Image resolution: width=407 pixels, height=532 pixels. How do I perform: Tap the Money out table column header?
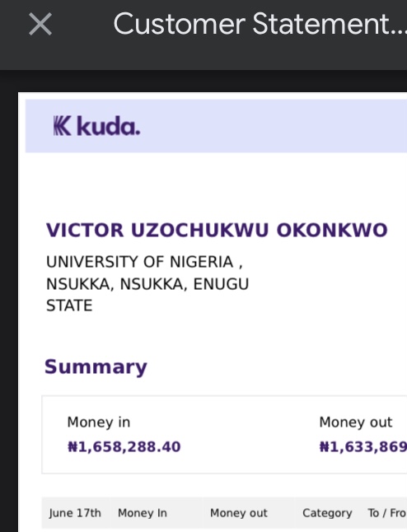coord(239,513)
